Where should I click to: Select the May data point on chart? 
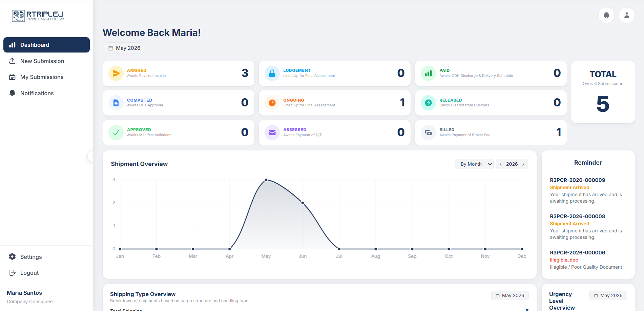266,180
